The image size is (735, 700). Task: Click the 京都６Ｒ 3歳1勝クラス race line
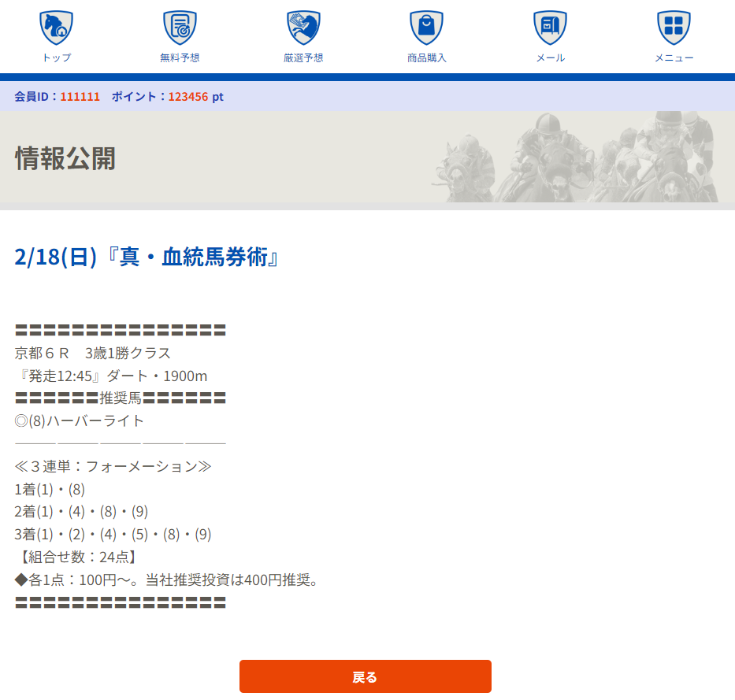tap(93, 353)
